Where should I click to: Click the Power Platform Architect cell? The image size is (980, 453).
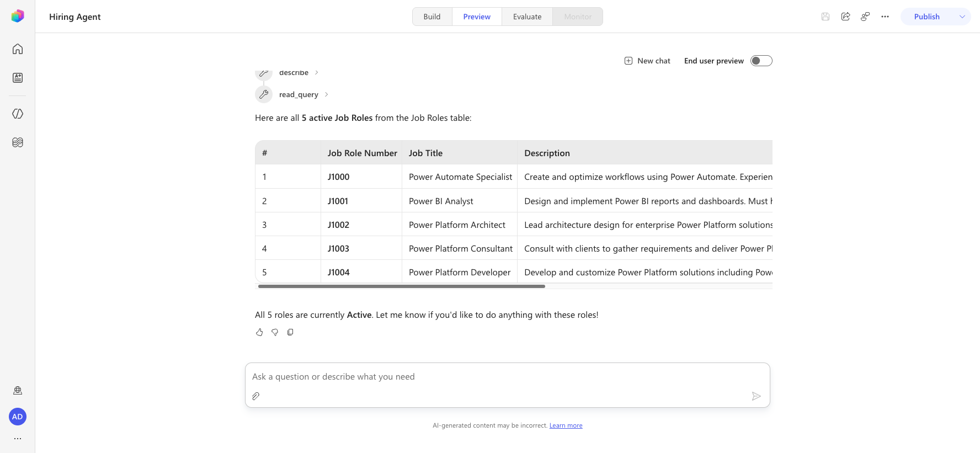(x=460, y=225)
